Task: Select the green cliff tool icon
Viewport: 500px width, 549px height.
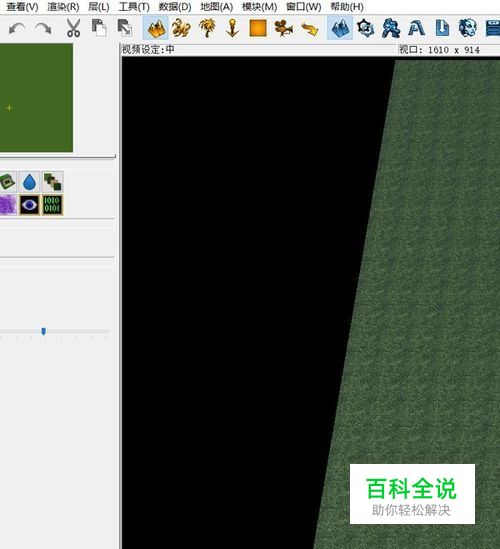Action: pos(8,182)
